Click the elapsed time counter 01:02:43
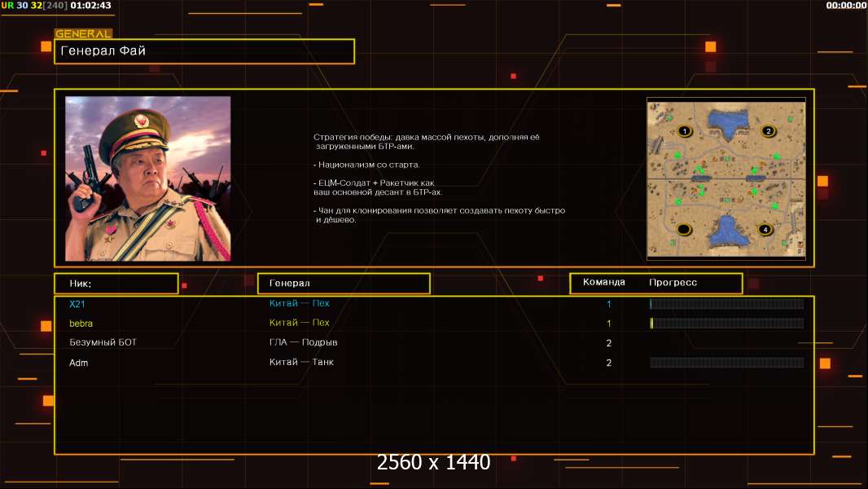Screen dimensions: 868x489 [90, 6]
